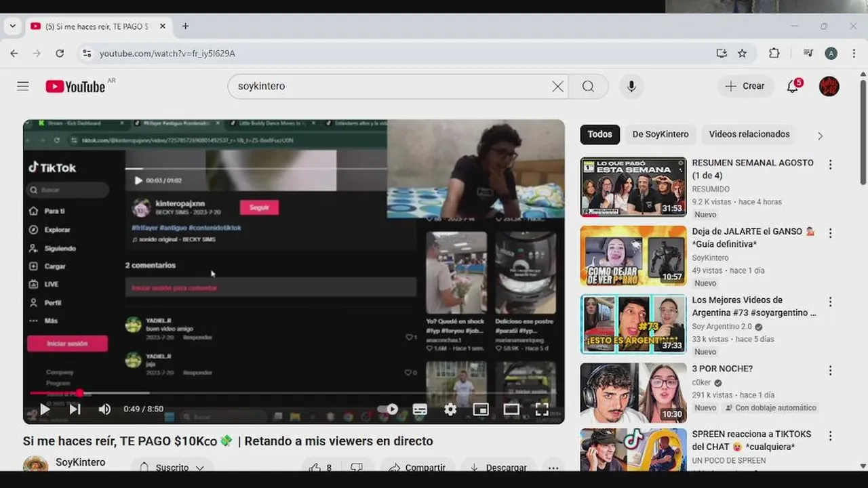Open the Crear upload menu

click(745, 86)
